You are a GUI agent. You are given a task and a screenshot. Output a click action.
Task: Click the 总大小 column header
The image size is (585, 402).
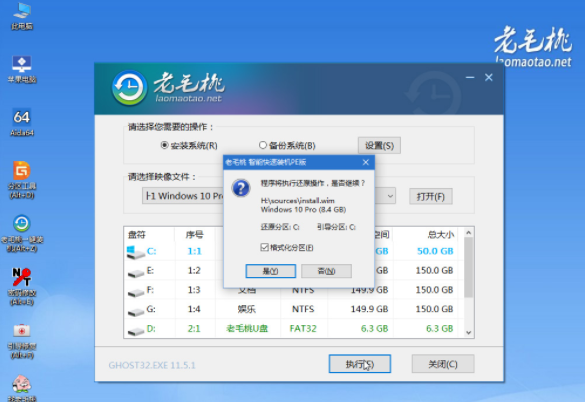click(x=441, y=234)
